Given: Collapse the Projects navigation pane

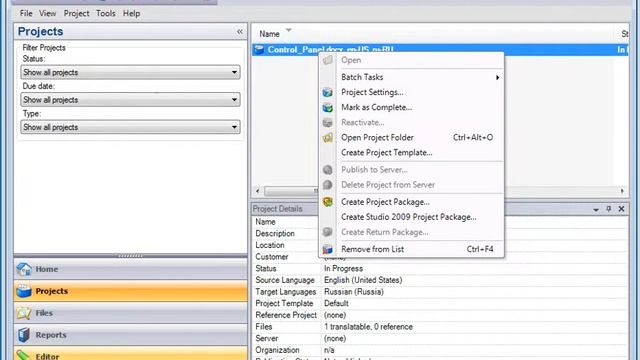Looking at the screenshot, I should 240,31.
